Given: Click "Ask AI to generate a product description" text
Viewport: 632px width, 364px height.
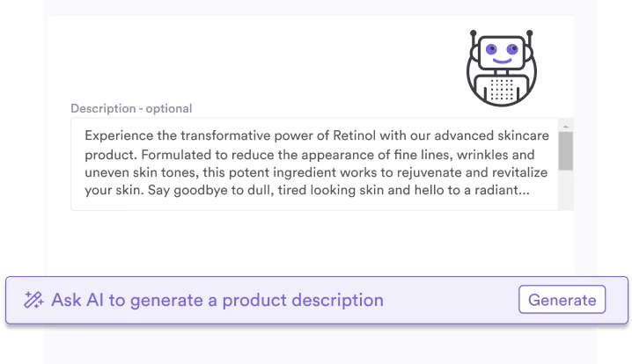Looking at the screenshot, I should pos(217,300).
